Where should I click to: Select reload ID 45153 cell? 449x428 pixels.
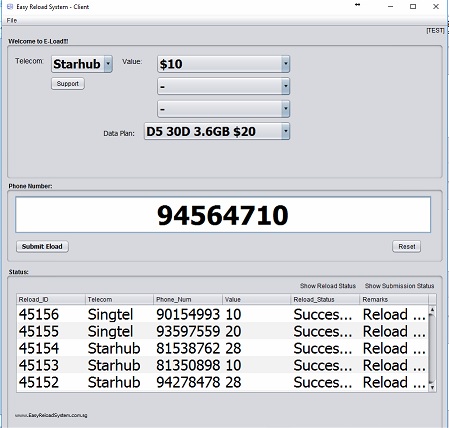tap(51, 365)
